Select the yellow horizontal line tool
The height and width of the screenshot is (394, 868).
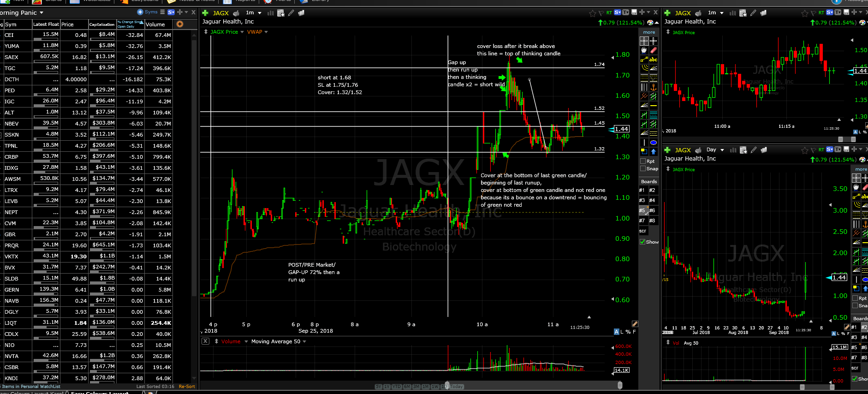[x=654, y=106]
